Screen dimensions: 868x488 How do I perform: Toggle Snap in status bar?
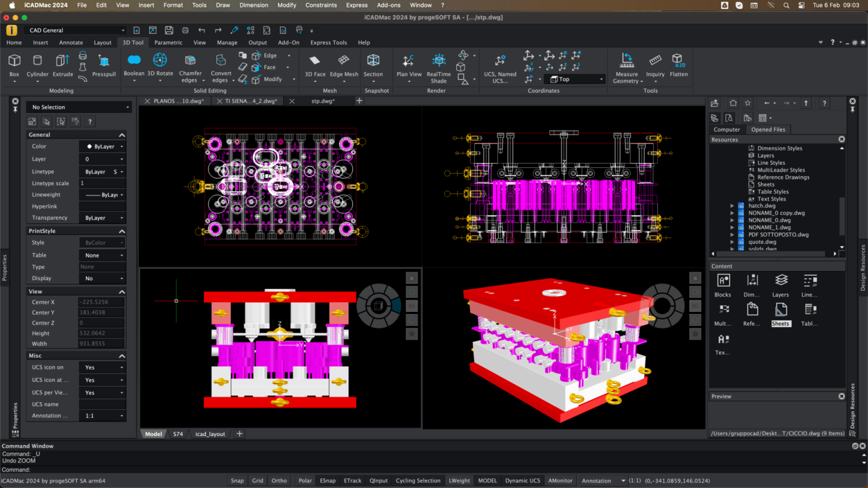point(237,481)
